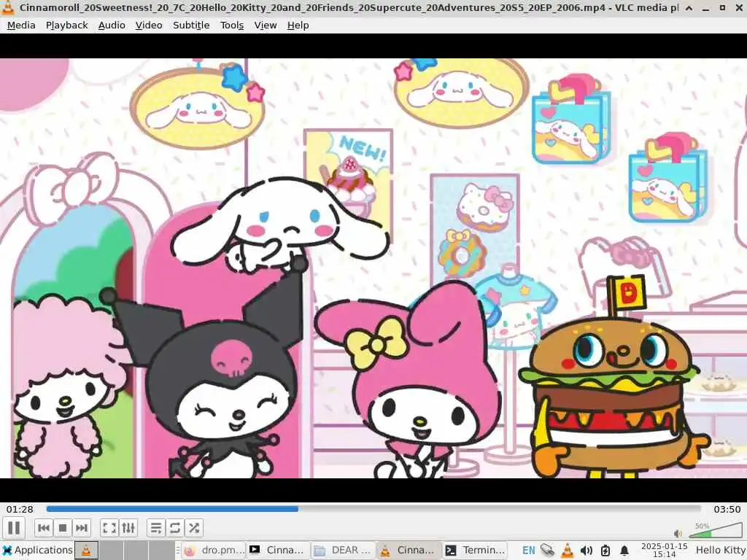Switch to the Terminal taskbar window
Image resolution: width=747 pixels, height=560 pixels.
click(474, 551)
